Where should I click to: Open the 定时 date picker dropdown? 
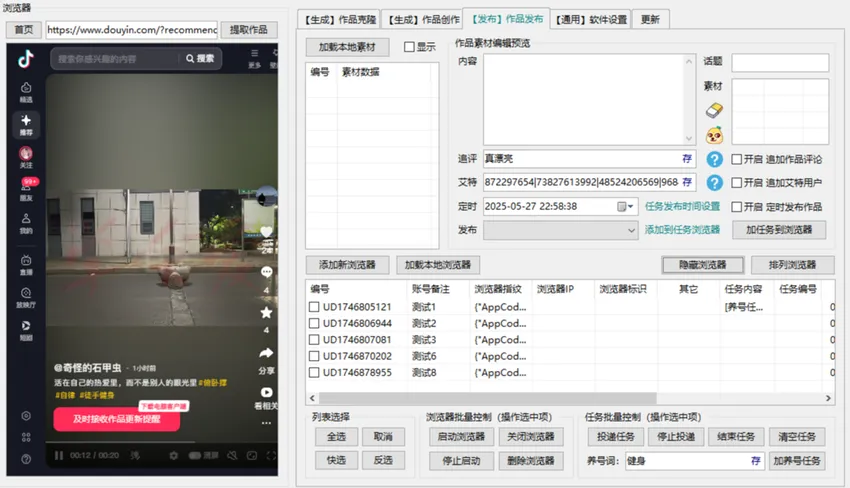pos(626,207)
